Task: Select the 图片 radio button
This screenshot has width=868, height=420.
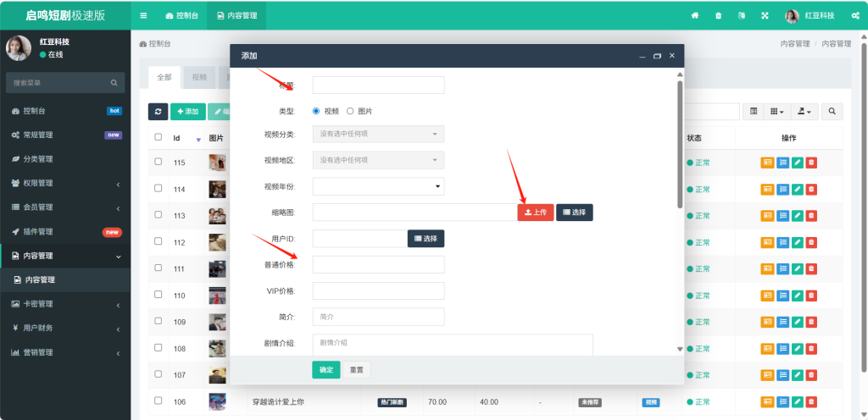Action: (x=351, y=111)
